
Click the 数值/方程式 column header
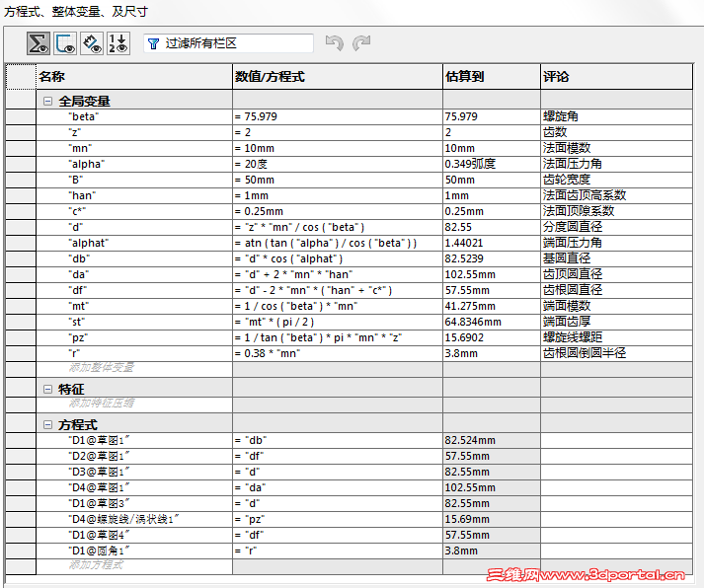[x=338, y=77]
